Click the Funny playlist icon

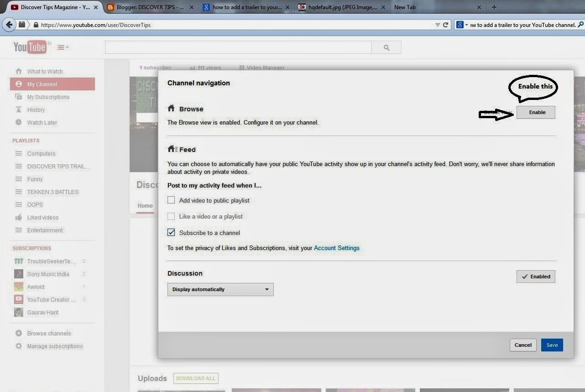coord(19,179)
